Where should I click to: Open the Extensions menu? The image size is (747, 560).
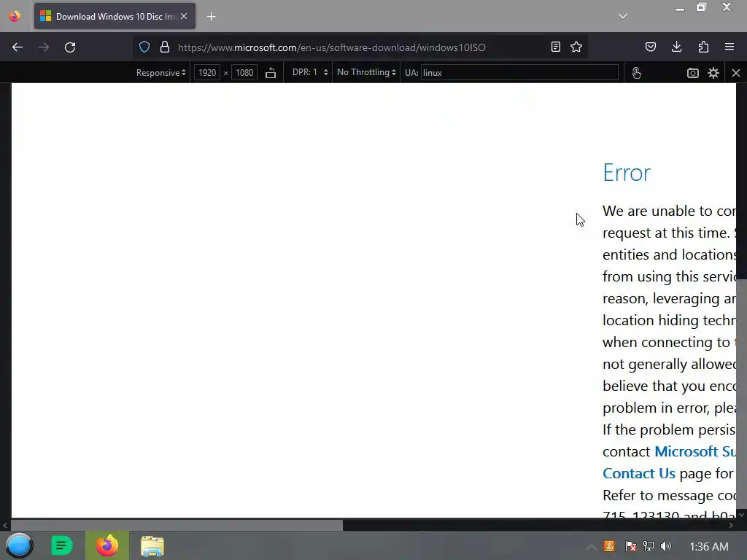click(704, 47)
